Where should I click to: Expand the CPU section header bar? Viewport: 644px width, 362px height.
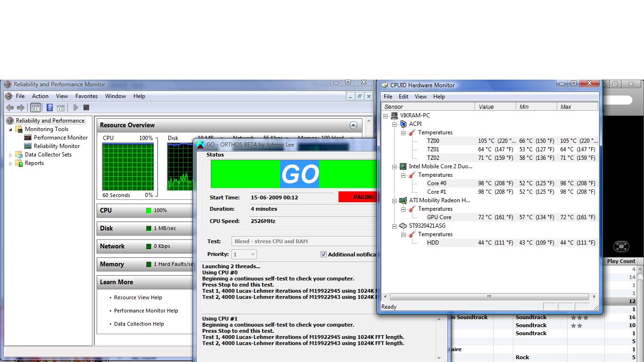tap(145, 211)
